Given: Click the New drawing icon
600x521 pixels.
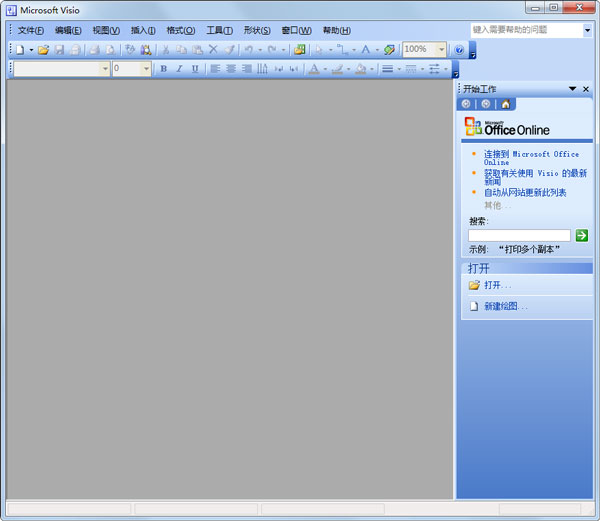Looking at the screenshot, I should click(20, 50).
